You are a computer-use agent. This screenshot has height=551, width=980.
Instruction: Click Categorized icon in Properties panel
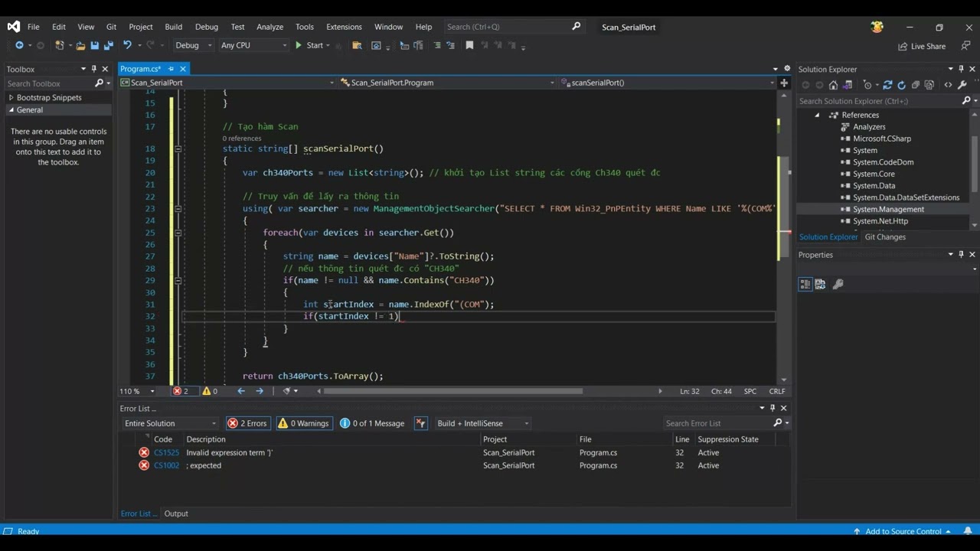[805, 285]
